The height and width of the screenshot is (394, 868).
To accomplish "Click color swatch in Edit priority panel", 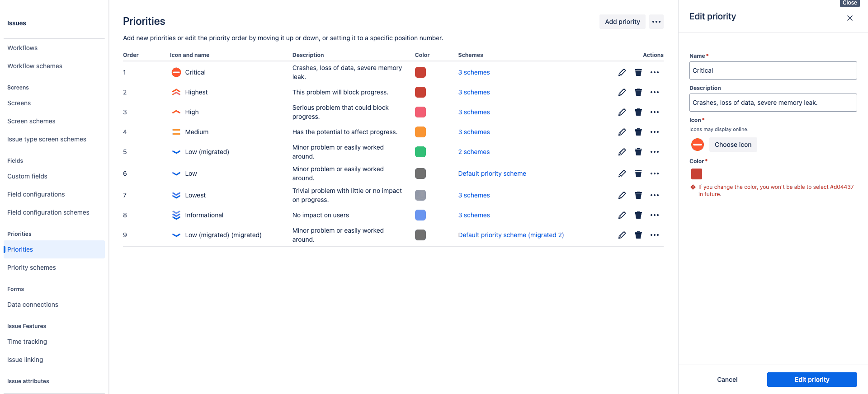I will pyautogui.click(x=697, y=174).
